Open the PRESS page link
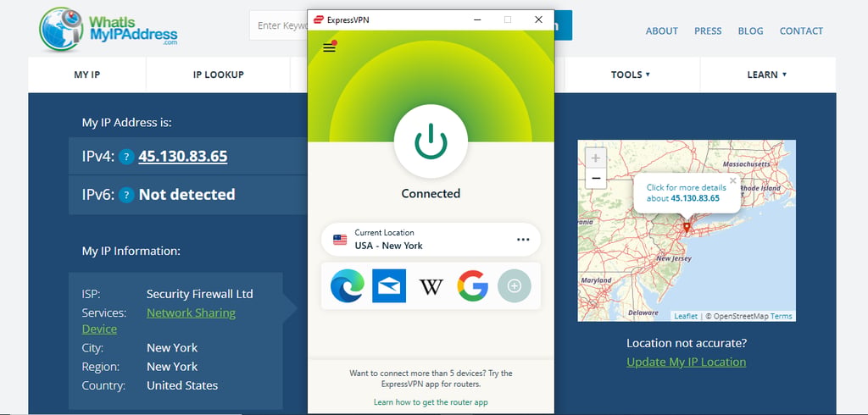The image size is (868, 415). tap(708, 31)
